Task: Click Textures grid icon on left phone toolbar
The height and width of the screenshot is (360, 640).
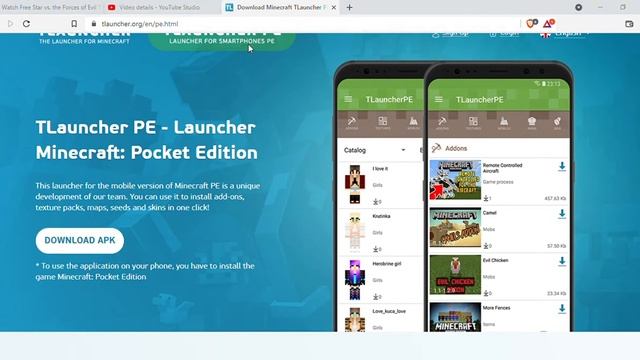Action: pos(383,123)
